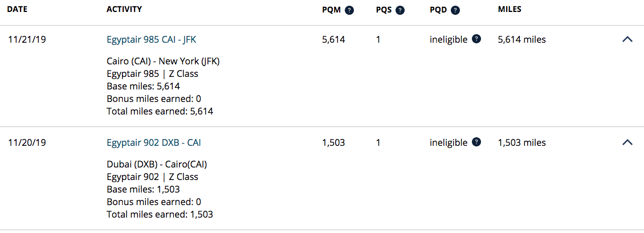644x233 pixels.
Task: Open the Egyptair 902 DXB - CAI link
Action: click(x=154, y=143)
